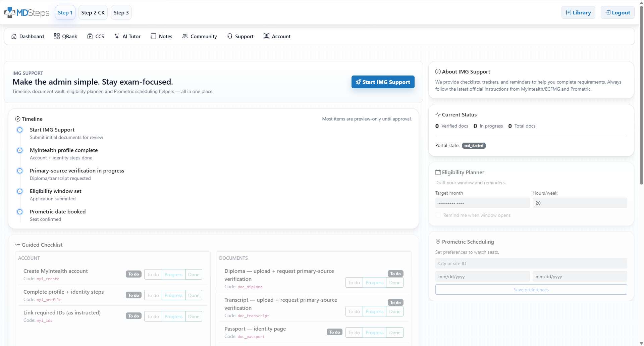
Task: Open Support via the headphones icon
Action: (240, 36)
